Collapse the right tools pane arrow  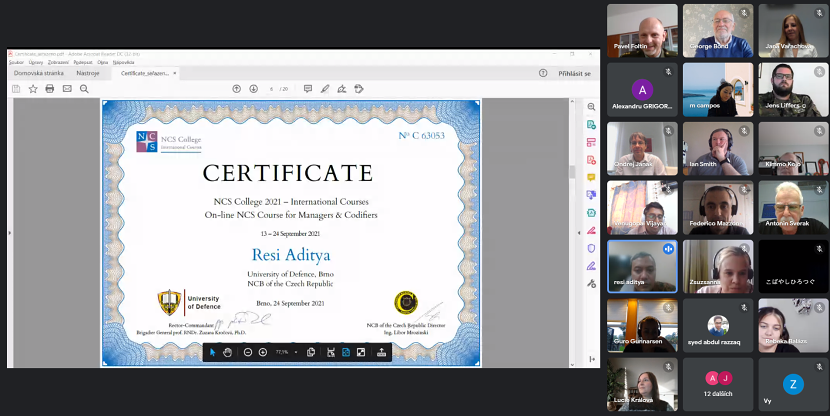pyautogui.click(x=579, y=233)
